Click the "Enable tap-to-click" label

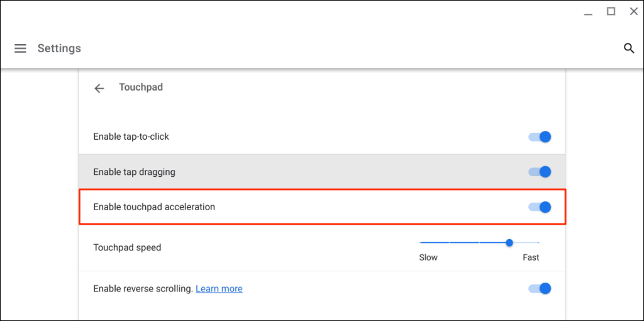click(131, 137)
